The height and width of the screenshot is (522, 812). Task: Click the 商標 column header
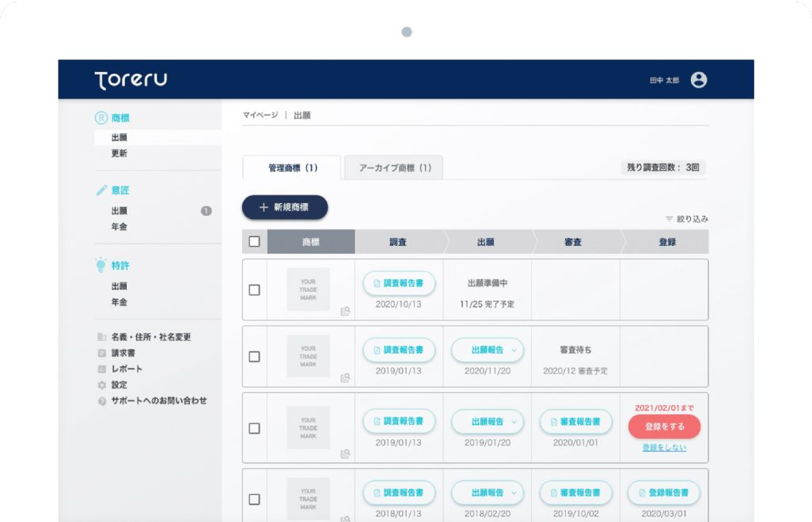click(311, 241)
